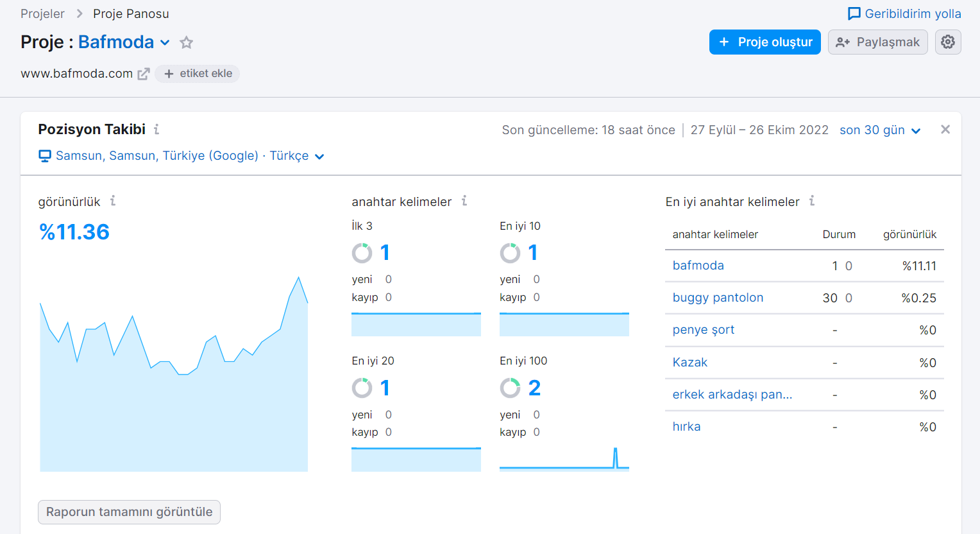Click the etiket ekle tag button
Screen dimensions: 980x534
coord(198,74)
